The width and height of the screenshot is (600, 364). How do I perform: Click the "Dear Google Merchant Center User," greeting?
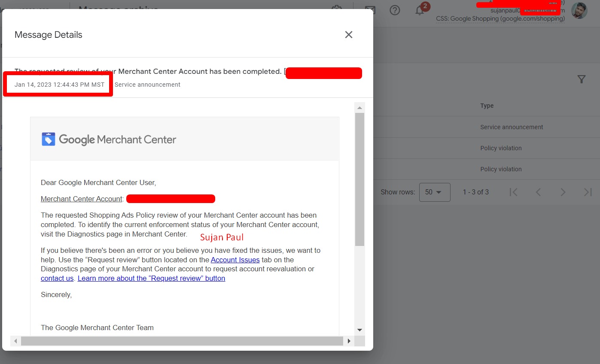(x=98, y=182)
